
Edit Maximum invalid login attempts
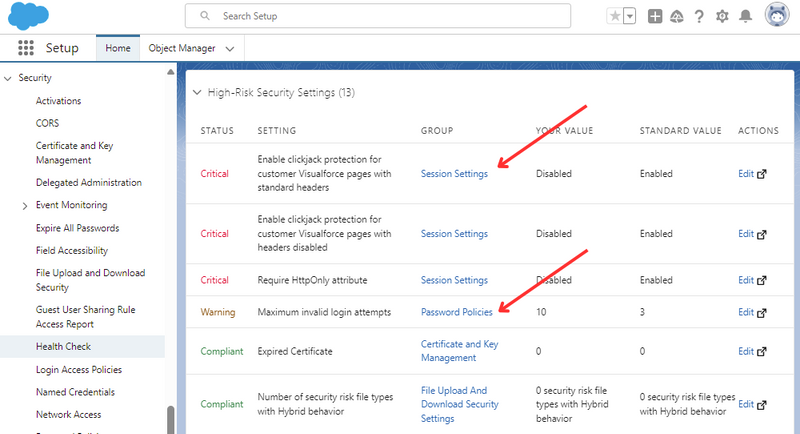pyautogui.click(x=746, y=312)
